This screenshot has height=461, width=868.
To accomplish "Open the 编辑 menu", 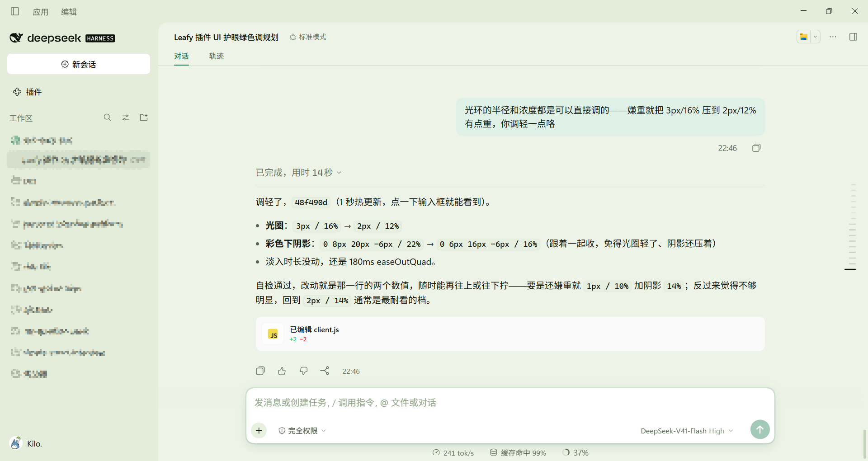I will [69, 12].
